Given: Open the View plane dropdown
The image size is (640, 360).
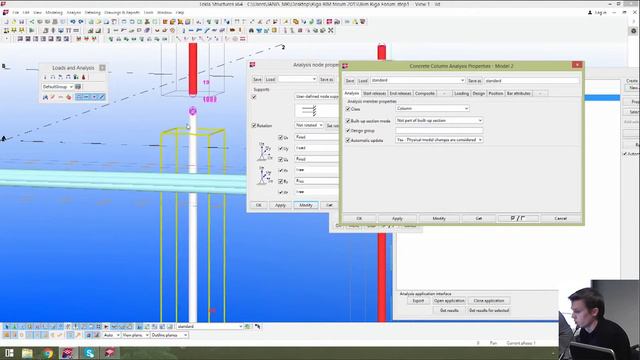Looking at the screenshot, I should click(136, 335).
